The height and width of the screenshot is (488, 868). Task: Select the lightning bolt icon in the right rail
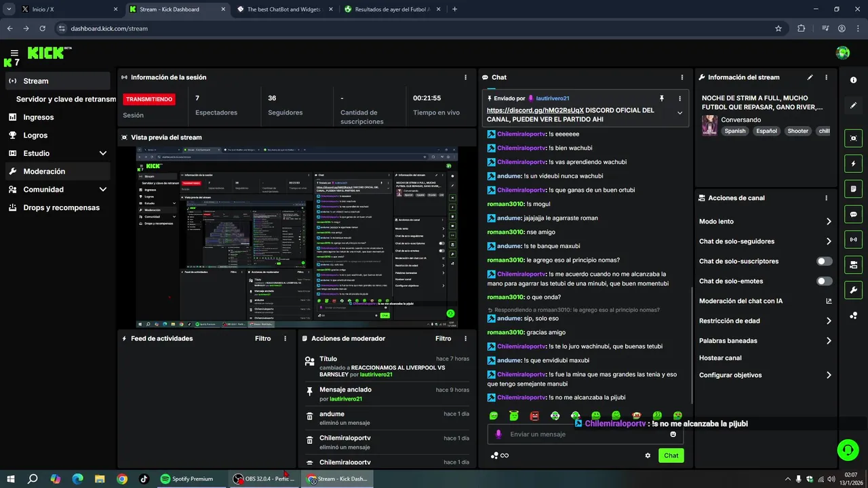click(x=853, y=163)
